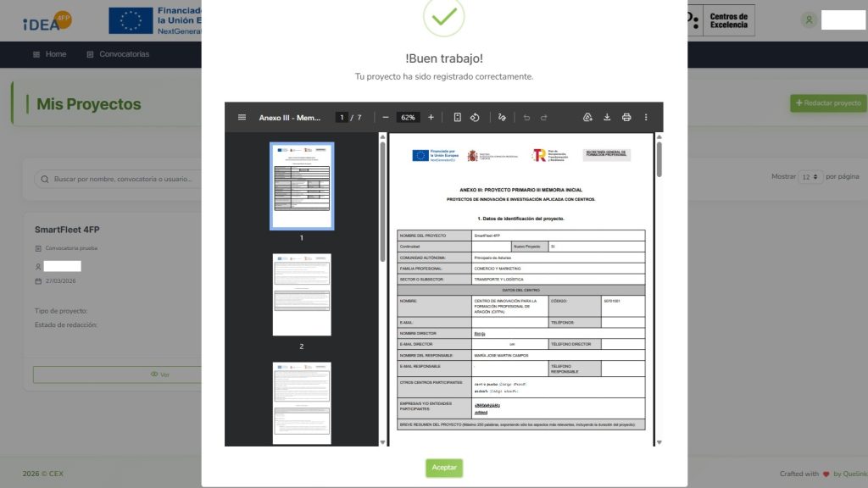Print the PDF document
The width and height of the screenshot is (868, 488).
click(626, 117)
